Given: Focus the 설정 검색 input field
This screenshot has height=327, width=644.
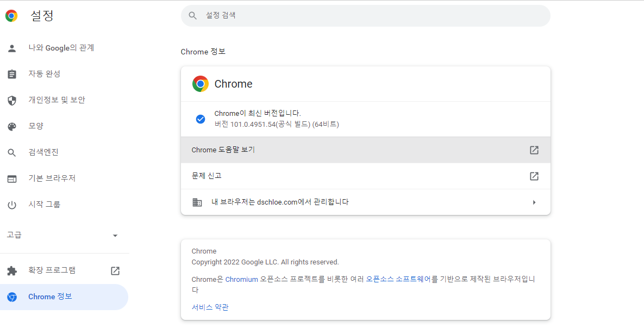Looking at the screenshot, I should (x=366, y=16).
